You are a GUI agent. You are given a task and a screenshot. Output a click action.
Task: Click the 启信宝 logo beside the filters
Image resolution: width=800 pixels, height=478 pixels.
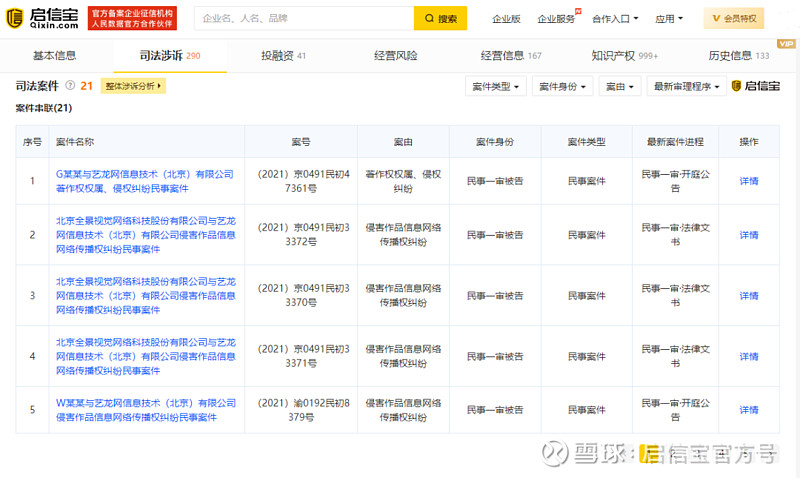756,86
